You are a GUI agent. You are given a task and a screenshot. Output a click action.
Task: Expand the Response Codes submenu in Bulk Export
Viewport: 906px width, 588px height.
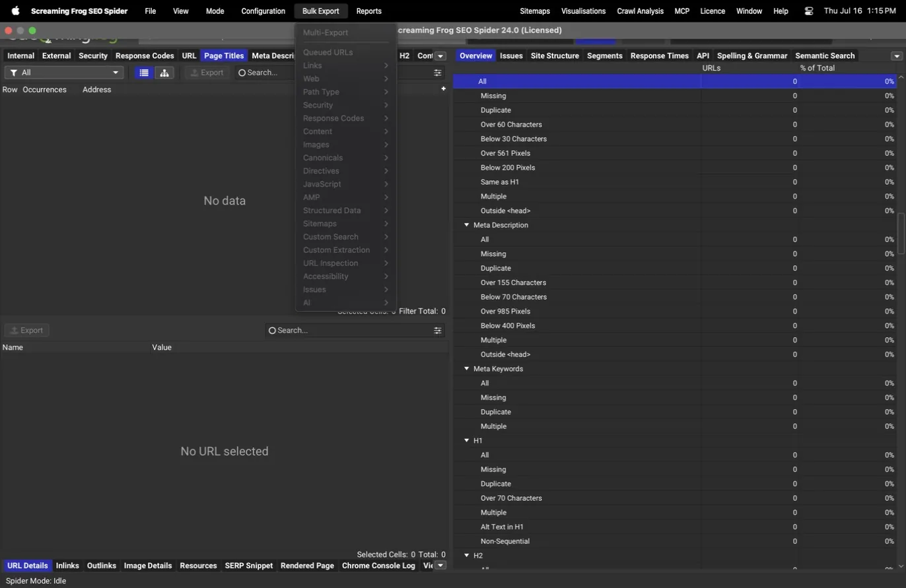345,118
